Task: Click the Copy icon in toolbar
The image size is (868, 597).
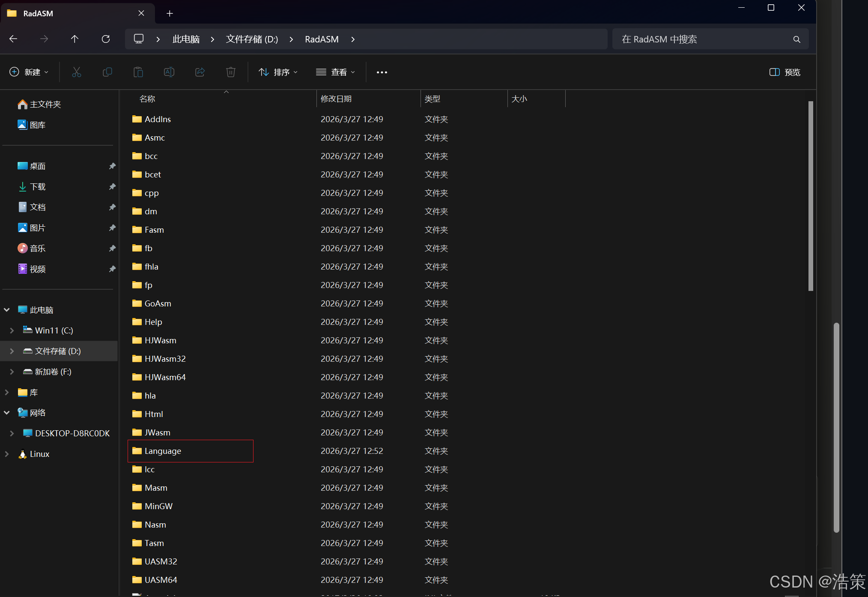Action: pos(107,72)
